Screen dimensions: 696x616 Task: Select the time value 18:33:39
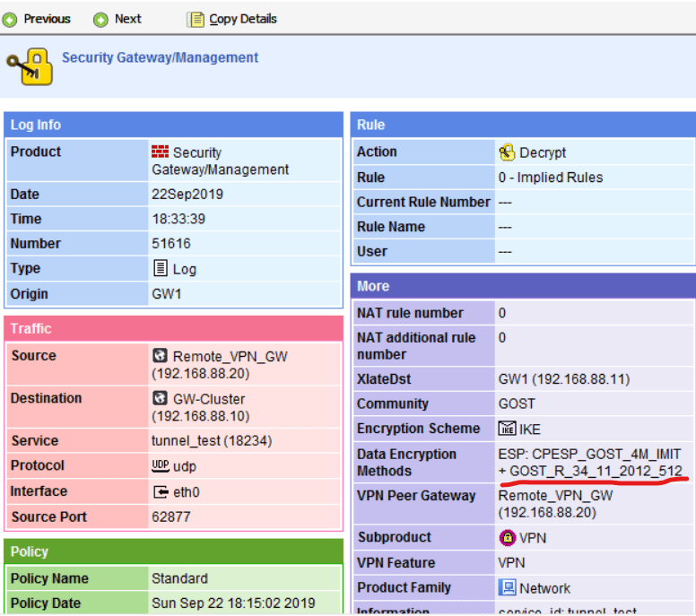[178, 219]
